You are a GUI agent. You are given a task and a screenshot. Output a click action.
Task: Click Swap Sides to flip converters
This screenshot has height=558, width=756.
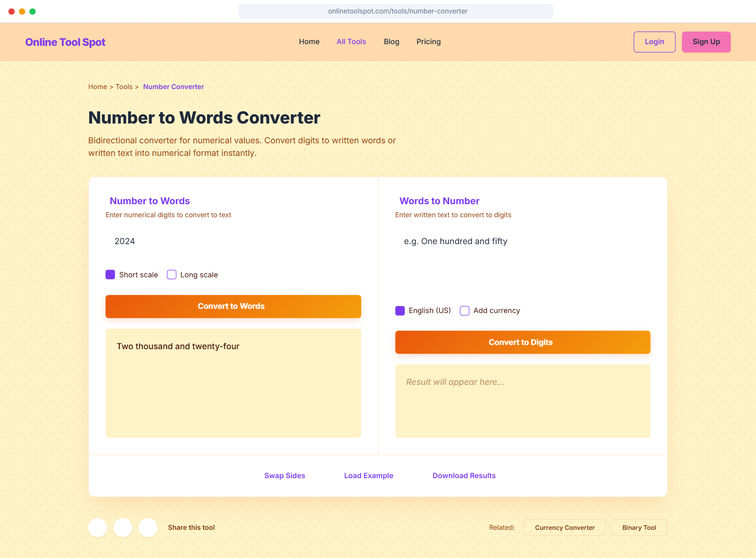click(x=284, y=475)
